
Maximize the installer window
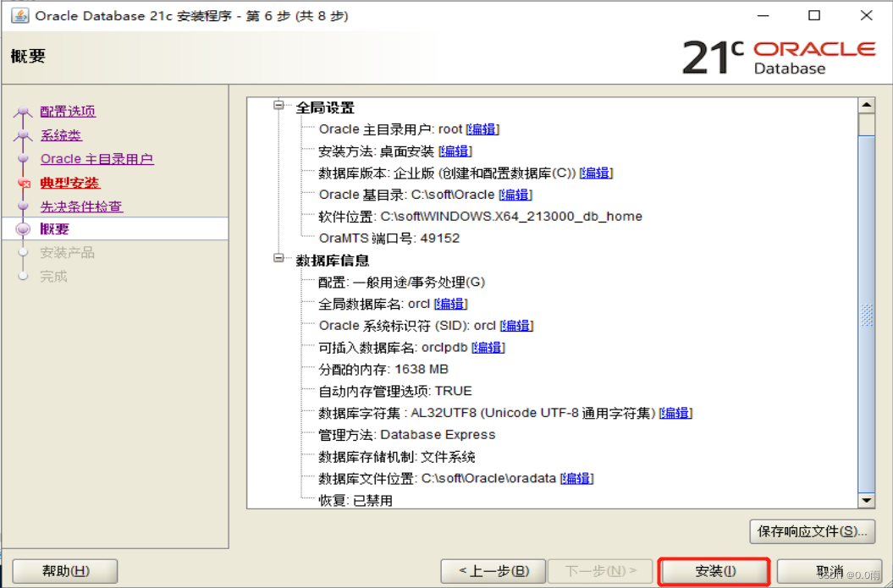(x=814, y=15)
